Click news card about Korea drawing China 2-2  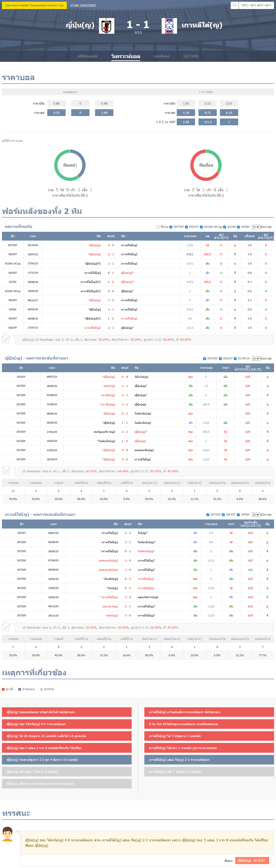[209, 760]
